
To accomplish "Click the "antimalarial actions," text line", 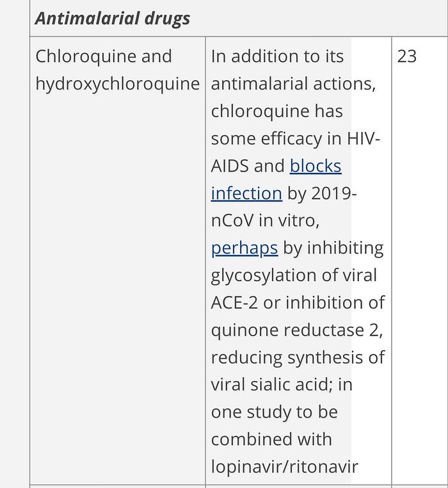I will pos(293,84).
